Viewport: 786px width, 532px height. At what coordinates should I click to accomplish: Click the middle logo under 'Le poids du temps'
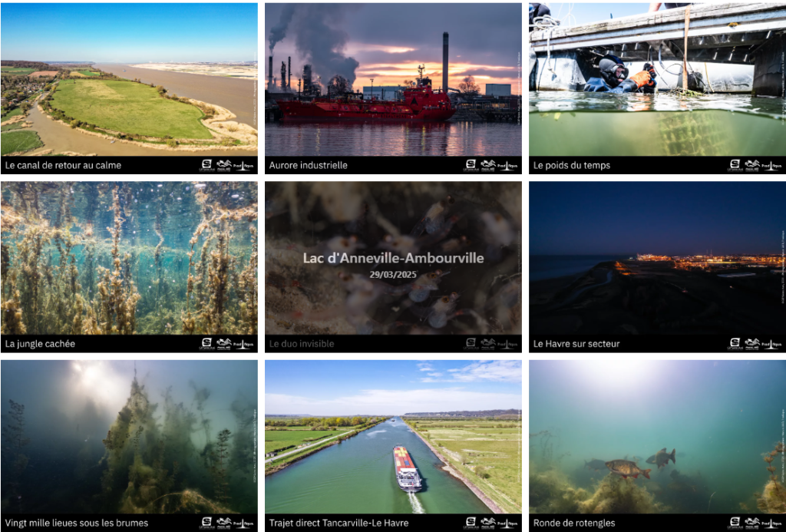pyautogui.click(x=751, y=165)
